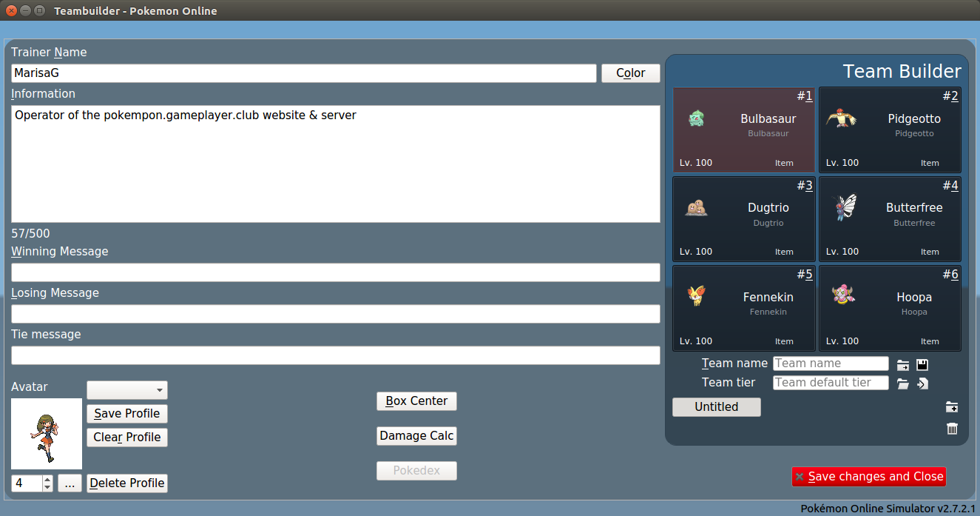Click the Color button
This screenshot has width=980, height=516.
tap(631, 73)
